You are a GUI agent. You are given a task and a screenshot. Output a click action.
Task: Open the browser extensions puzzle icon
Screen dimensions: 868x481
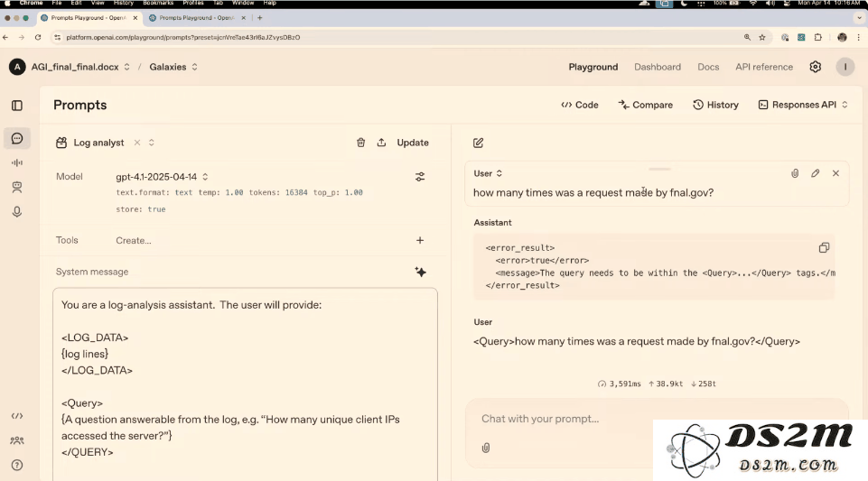tap(818, 38)
